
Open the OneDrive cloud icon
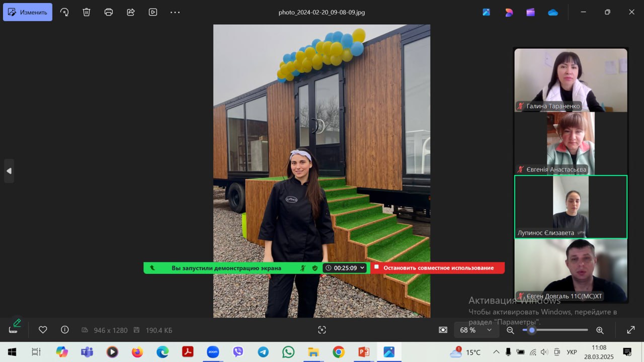[x=553, y=12]
